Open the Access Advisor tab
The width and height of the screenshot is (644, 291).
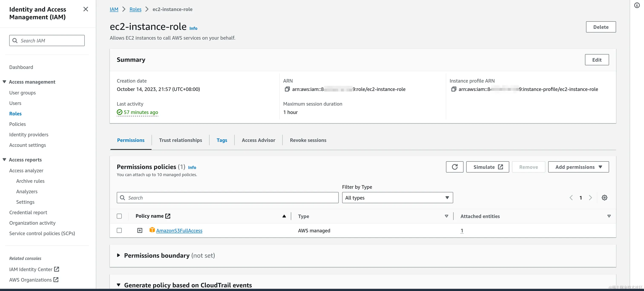pos(258,140)
